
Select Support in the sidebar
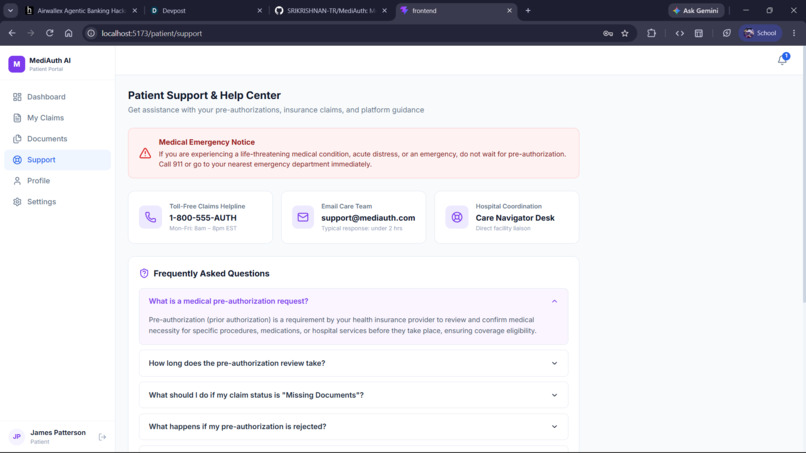coord(58,160)
